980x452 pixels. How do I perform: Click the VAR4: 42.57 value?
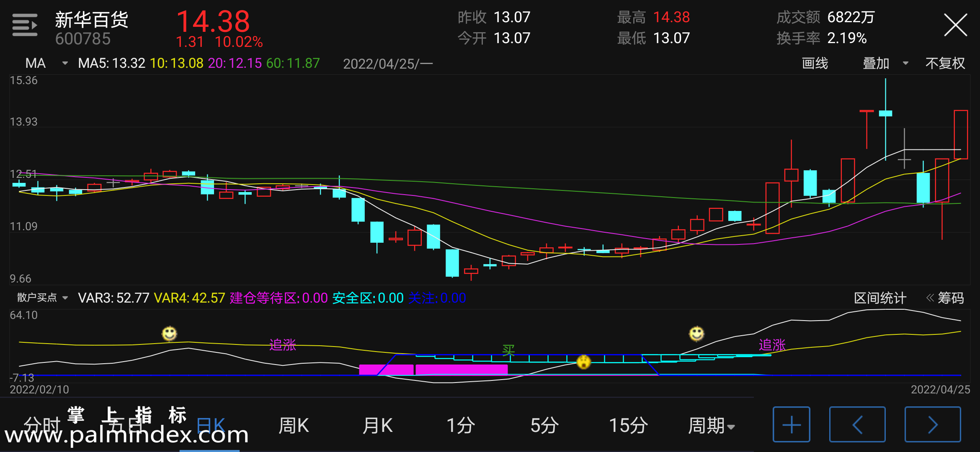189,298
